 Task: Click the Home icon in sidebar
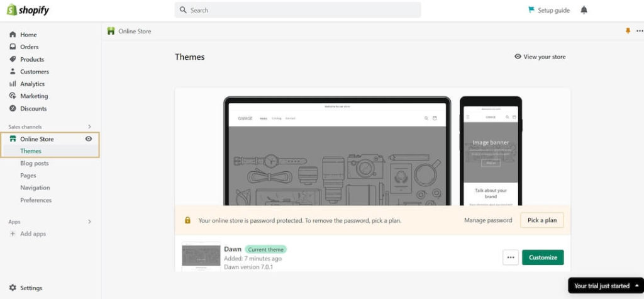[x=13, y=35]
